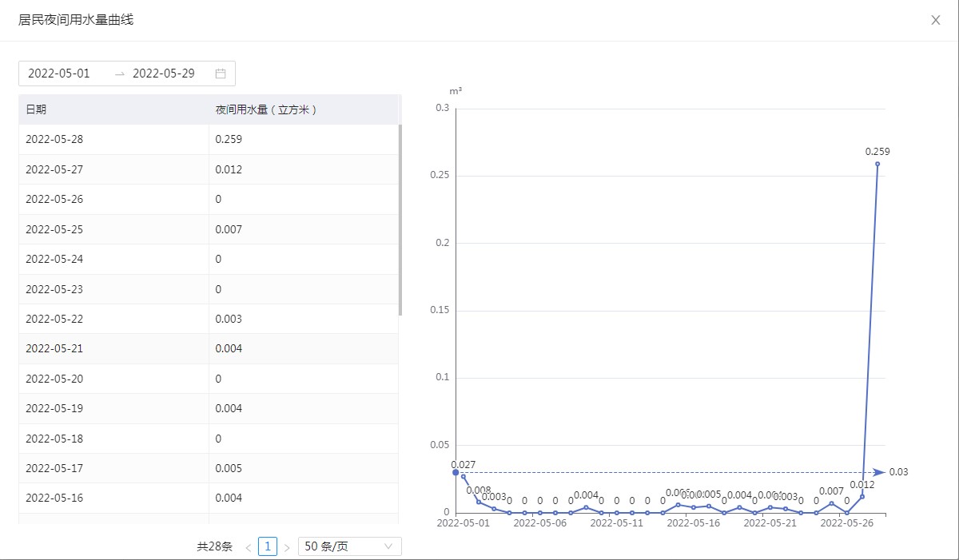The image size is (959, 560).
Task: Click the 0.007 data point on chart
Action: [x=831, y=503]
